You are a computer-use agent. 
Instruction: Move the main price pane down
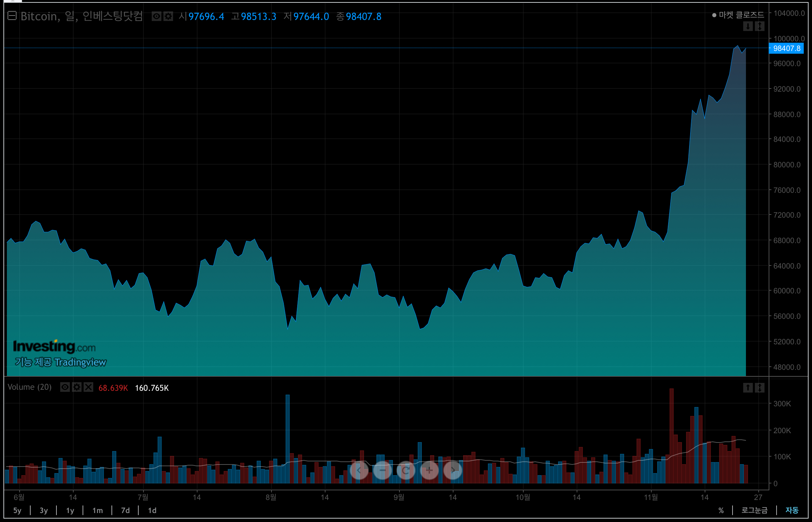tap(748, 26)
